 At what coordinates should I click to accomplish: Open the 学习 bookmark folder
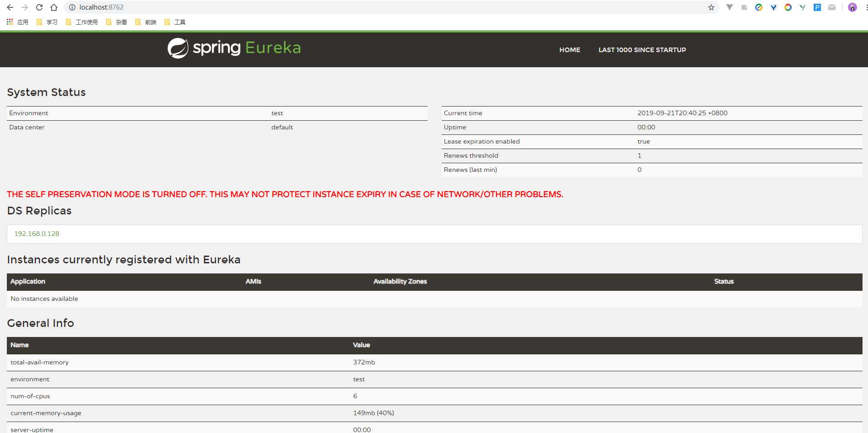click(x=47, y=22)
